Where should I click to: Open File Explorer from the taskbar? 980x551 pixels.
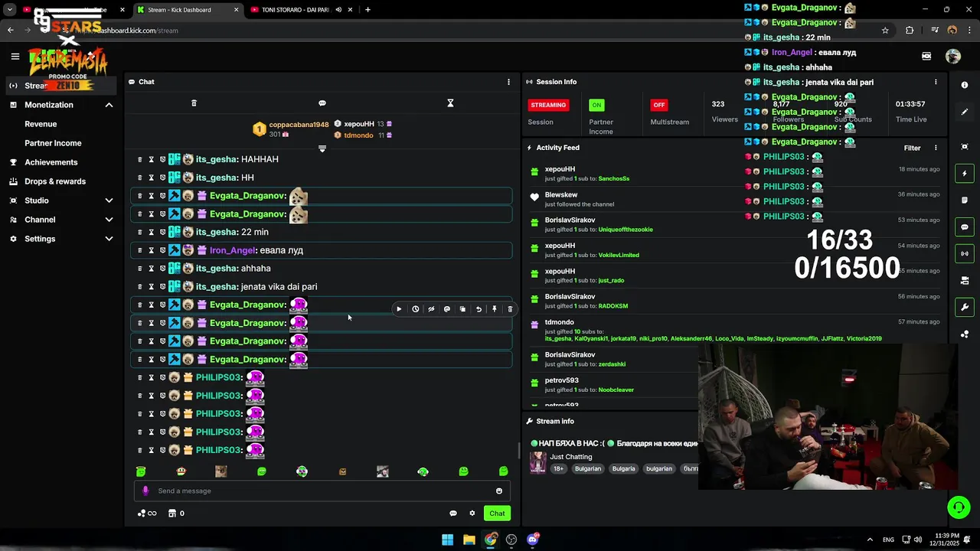click(469, 540)
